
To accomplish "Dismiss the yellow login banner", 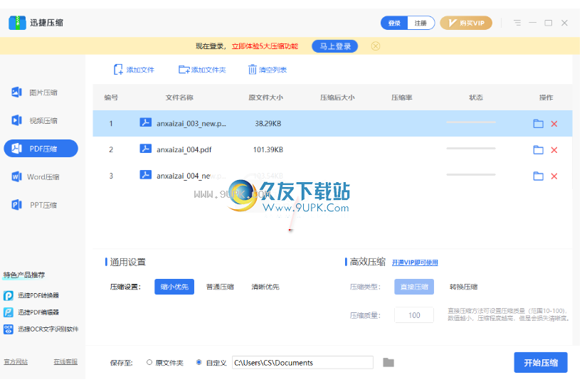I will pos(375,46).
